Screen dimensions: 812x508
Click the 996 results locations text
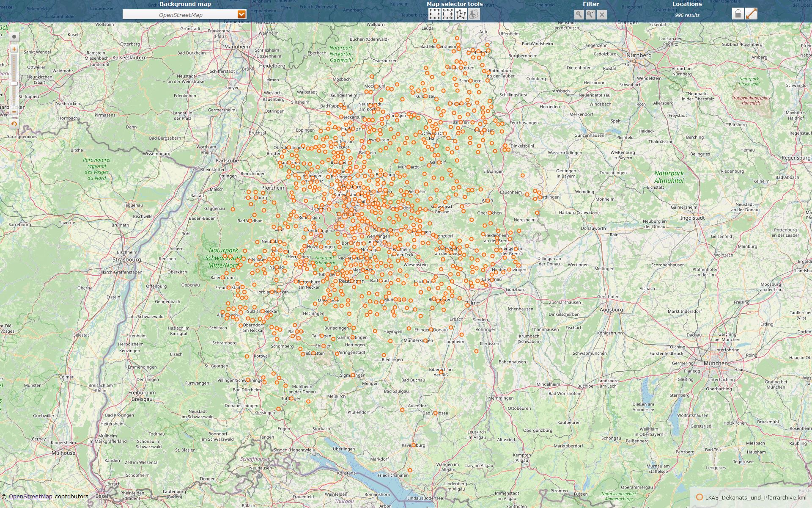click(687, 15)
